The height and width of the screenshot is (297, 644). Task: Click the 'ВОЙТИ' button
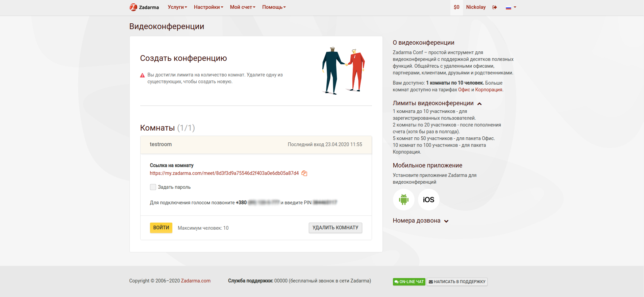pos(161,228)
